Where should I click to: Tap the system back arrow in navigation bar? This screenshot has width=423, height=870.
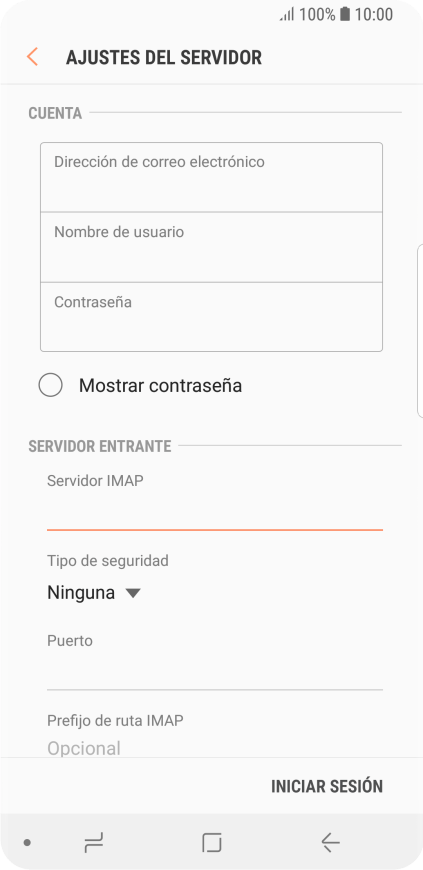pos(330,843)
